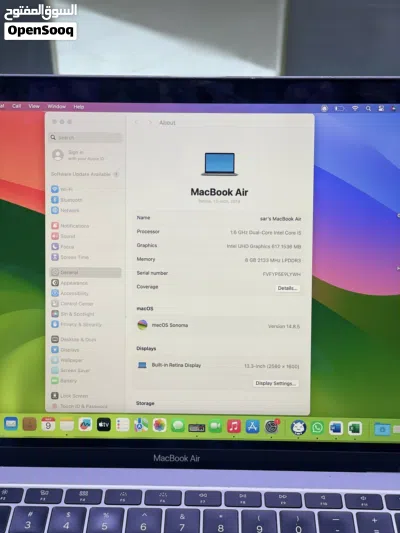Click the Built-in Retina Display row

218,365
